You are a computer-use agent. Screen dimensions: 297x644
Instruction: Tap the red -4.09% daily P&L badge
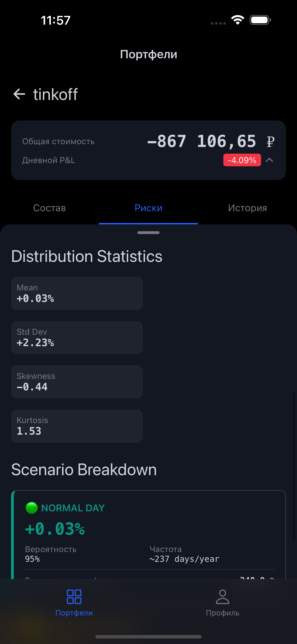click(x=242, y=160)
